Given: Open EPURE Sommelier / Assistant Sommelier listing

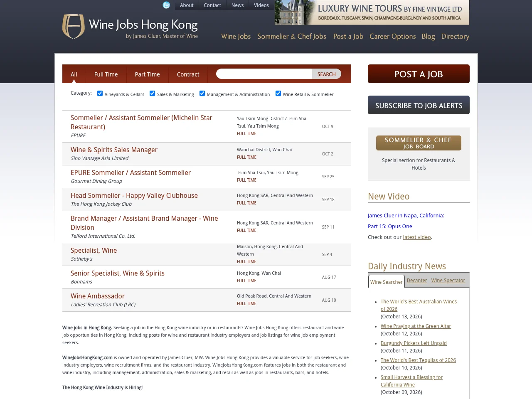Looking at the screenshot, I should tap(131, 172).
